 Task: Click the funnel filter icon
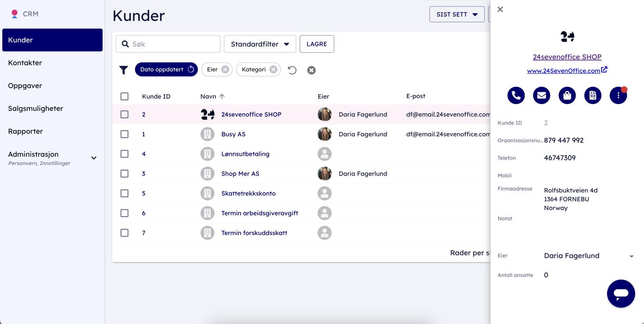pos(124,70)
